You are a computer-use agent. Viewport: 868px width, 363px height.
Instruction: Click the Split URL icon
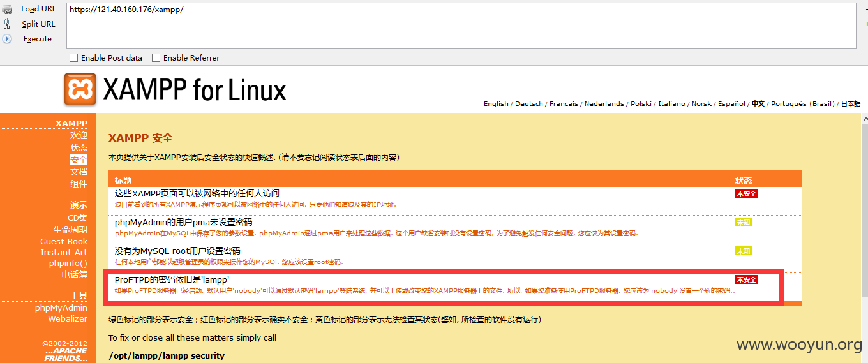coord(7,24)
